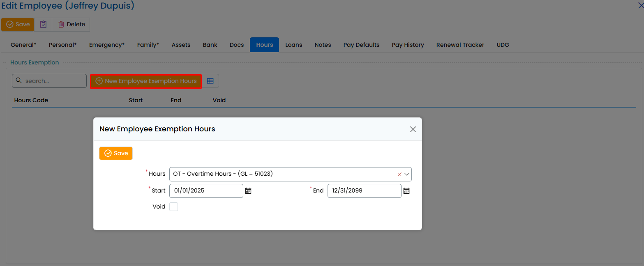Open the Loans tab
The height and width of the screenshot is (266, 644).
coord(293,45)
